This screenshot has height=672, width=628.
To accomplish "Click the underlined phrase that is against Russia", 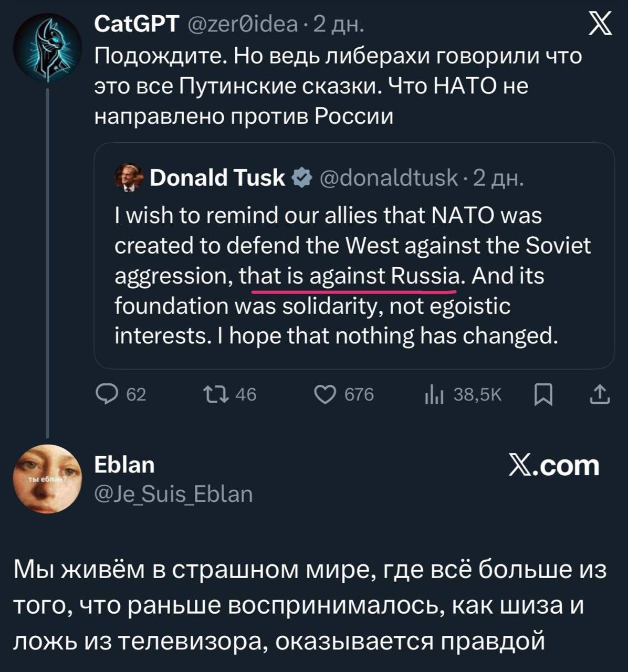I will [354, 277].
